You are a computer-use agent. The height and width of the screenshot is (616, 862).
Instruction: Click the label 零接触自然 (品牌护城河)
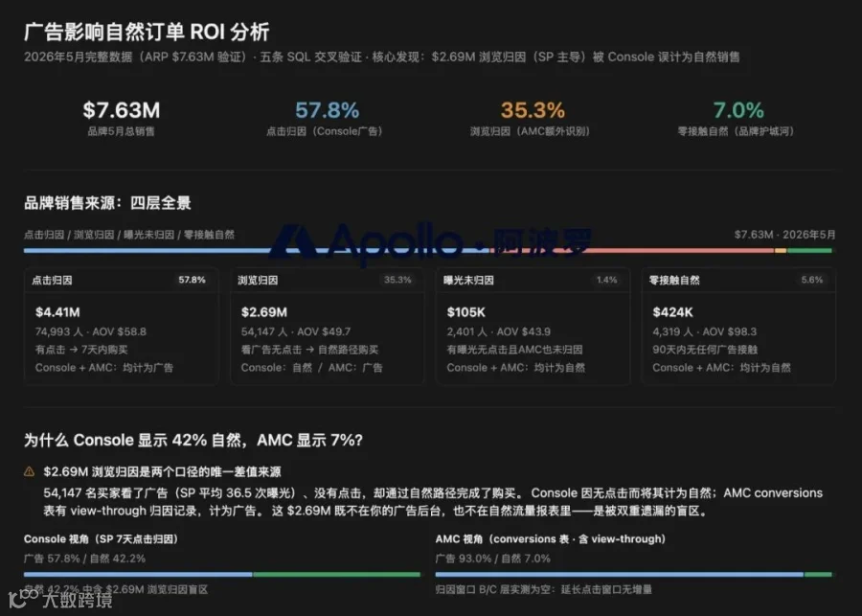coord(736,131)
